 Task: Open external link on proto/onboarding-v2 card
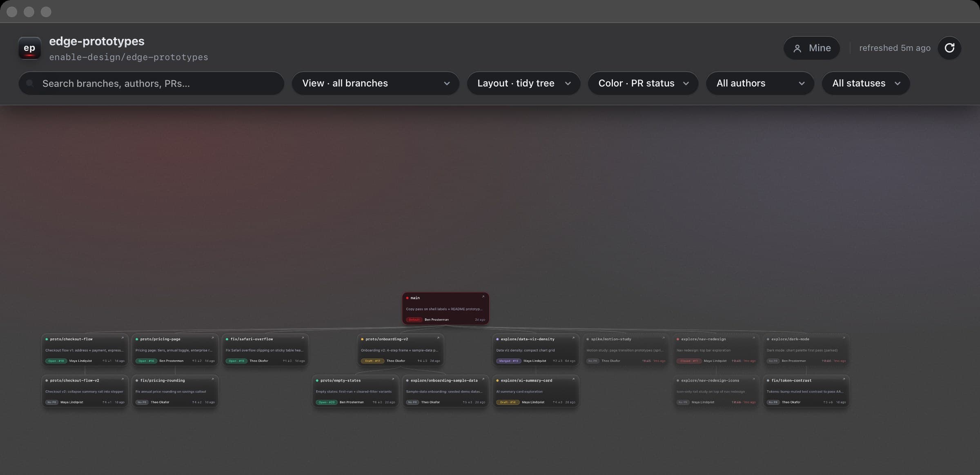438,338
